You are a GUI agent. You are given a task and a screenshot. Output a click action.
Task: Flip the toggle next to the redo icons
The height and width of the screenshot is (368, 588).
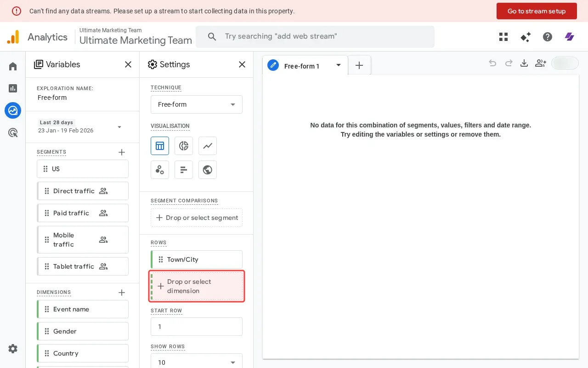(x=565, y=63)
